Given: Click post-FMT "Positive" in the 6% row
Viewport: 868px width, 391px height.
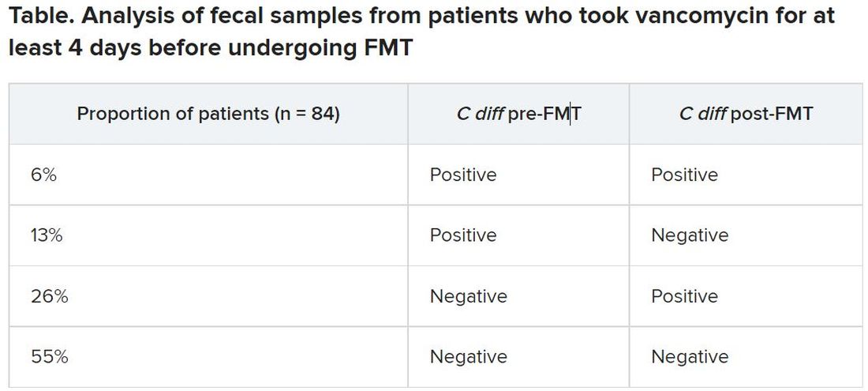Looking at the screenshot, I should pyautogui.click(x=684, y=175).
